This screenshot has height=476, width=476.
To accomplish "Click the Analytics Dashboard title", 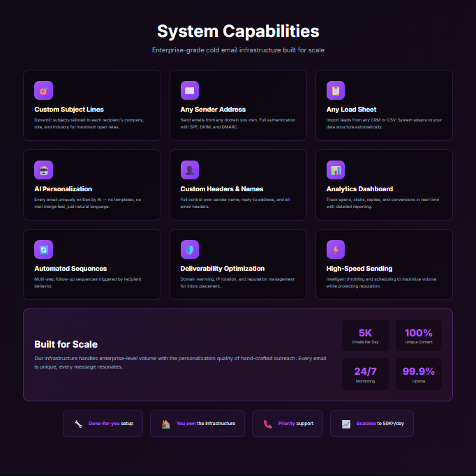I will 359,189.
